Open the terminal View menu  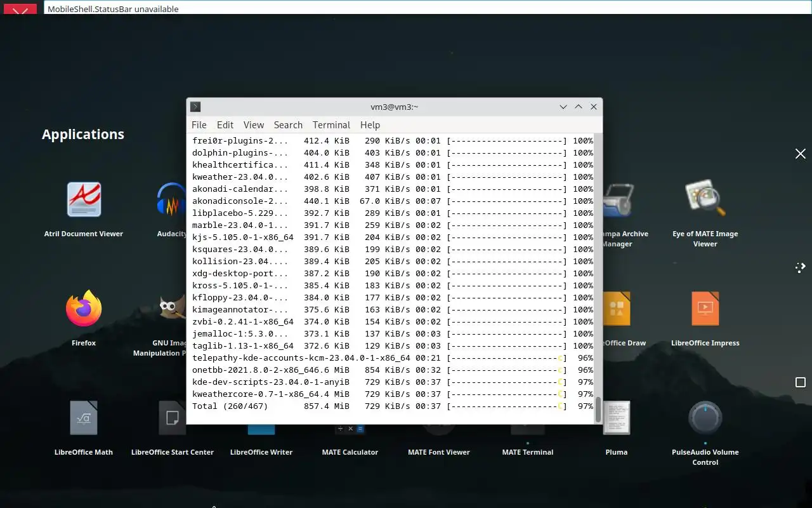coord(254,125)
